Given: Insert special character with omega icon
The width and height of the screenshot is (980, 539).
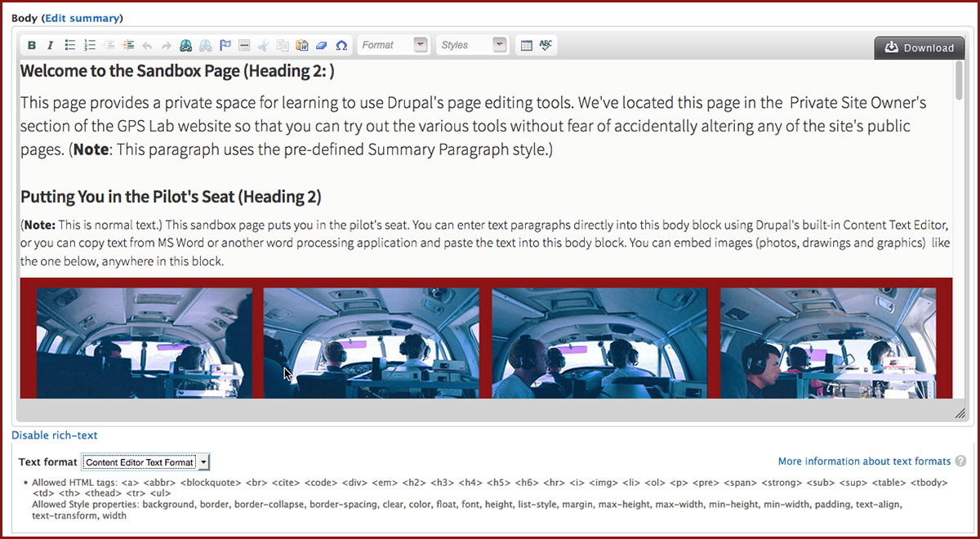Looking at the screenshot, I should [x=341, y=46].
